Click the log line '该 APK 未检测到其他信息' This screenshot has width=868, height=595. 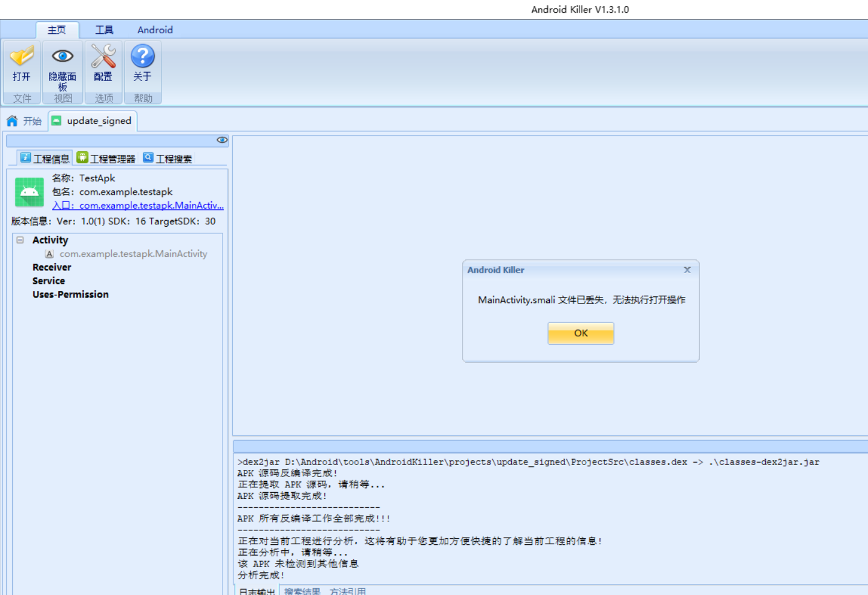(298, 564)
